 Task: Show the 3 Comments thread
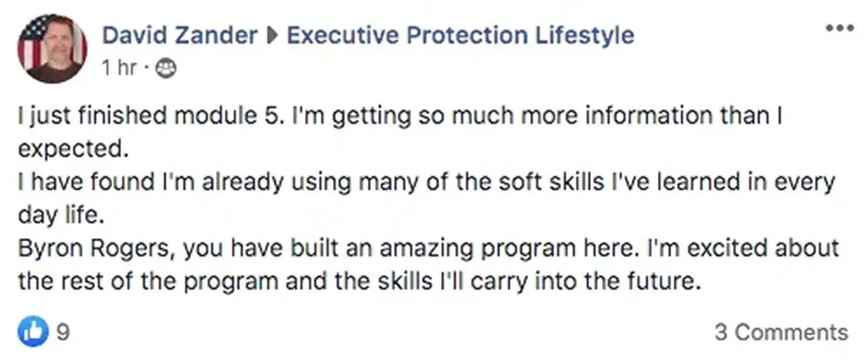click(781, 332)
